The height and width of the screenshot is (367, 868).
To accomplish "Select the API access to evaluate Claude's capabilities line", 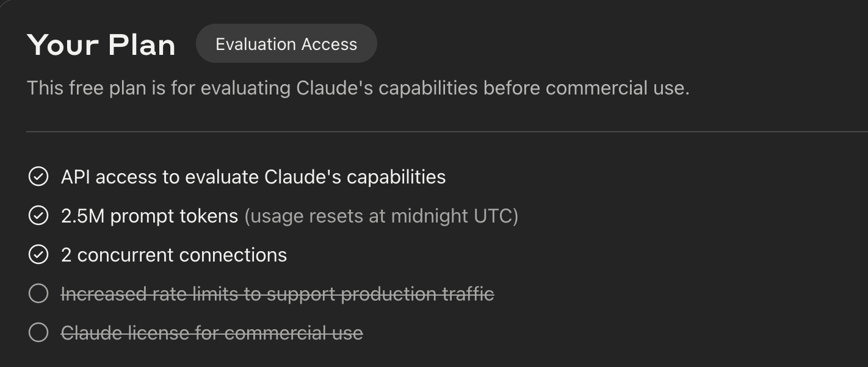I will tap(253, 177).
